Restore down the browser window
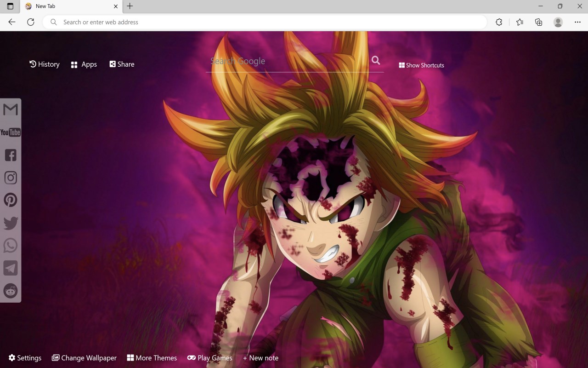 coord(560,6)
